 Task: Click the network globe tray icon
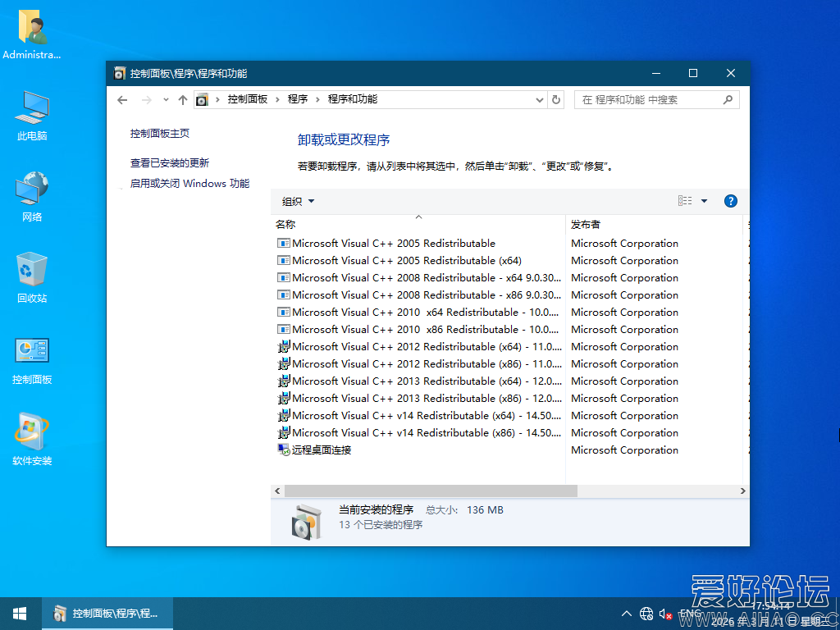tap(646, 614)
